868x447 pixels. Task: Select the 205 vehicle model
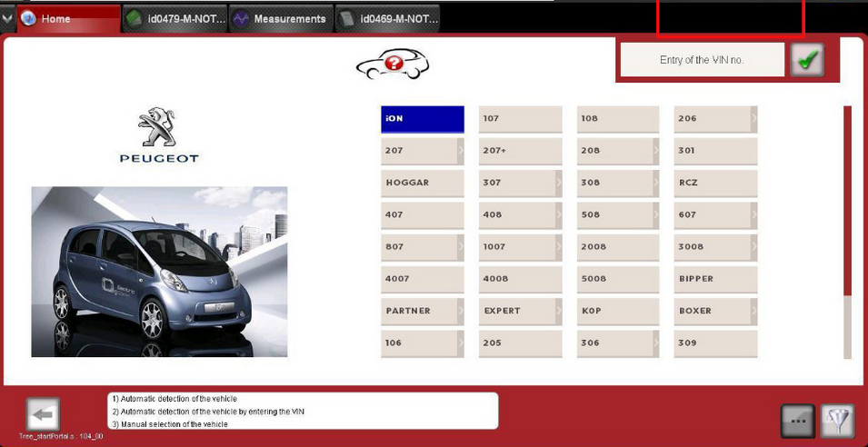coord(521,343)
